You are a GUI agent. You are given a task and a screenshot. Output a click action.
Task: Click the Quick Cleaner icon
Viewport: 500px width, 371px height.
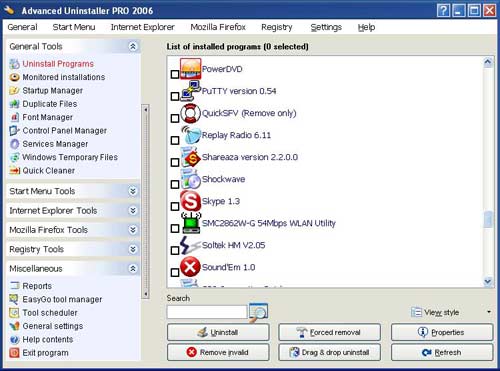14,170
